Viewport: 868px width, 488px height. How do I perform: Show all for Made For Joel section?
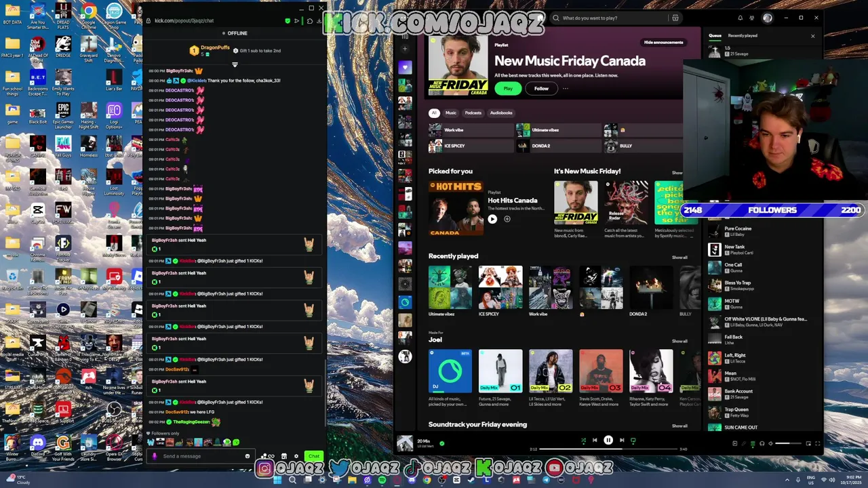coord(679,341)
